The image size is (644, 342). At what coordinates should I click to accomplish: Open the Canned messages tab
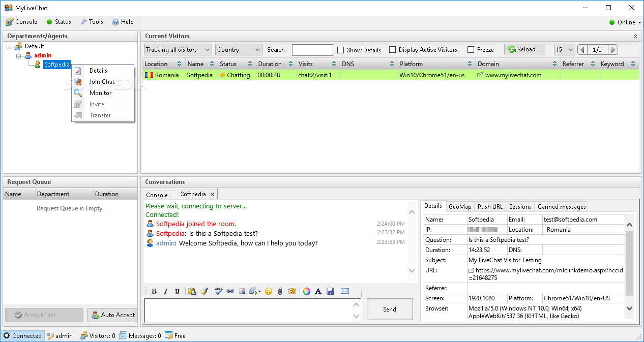(x=562, y=207)
